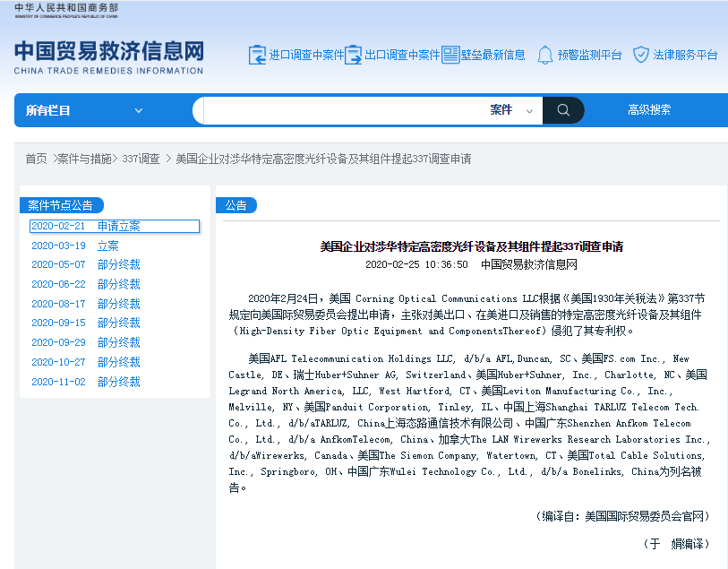Click the trade barrier news icon

[x=450, y=55]
